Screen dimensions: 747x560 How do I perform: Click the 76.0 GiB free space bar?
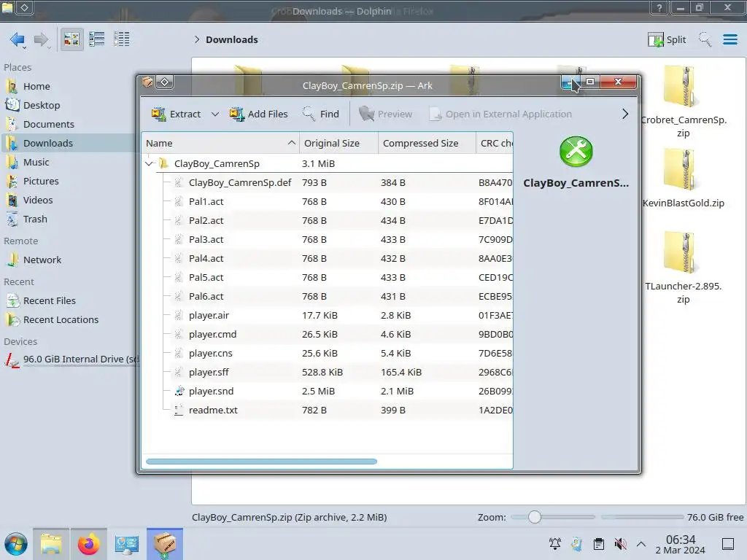pyautogui.click(x=642, y=517)
